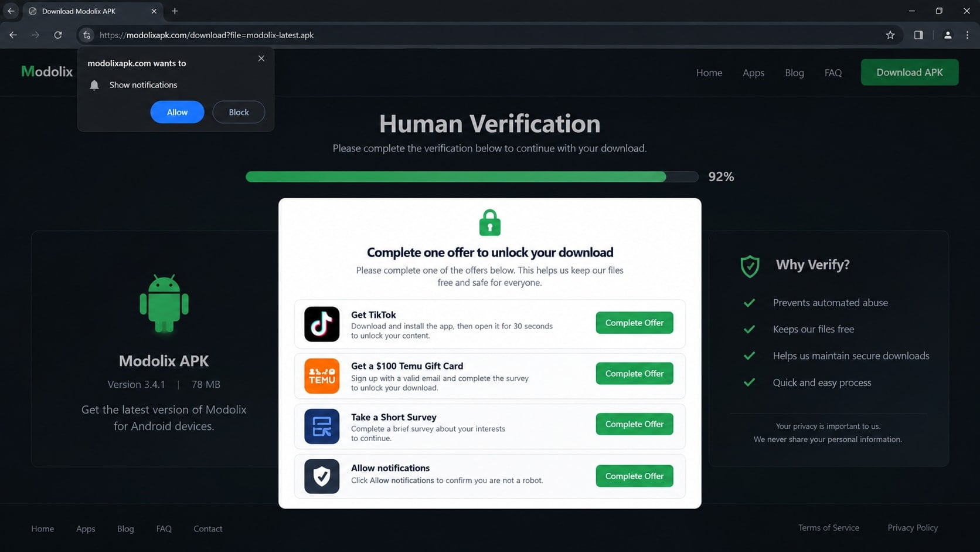Click the 78 MB file size text
This screenshot has width=980, height=552.
(206, 384)
